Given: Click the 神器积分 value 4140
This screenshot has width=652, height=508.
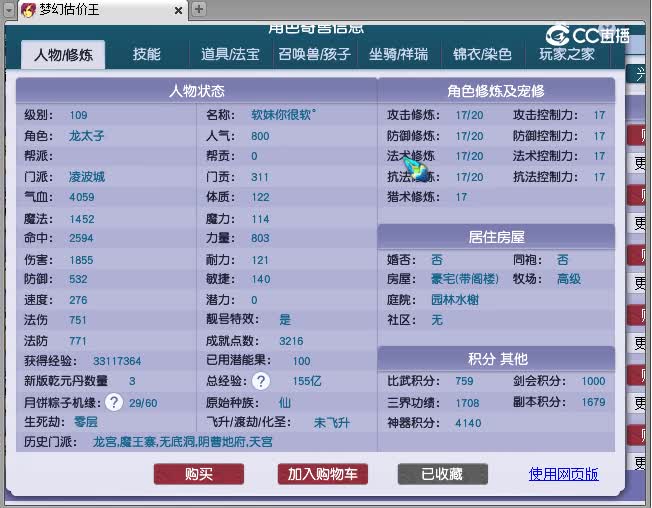Looking at the screenshot, I should pos(468,423).
